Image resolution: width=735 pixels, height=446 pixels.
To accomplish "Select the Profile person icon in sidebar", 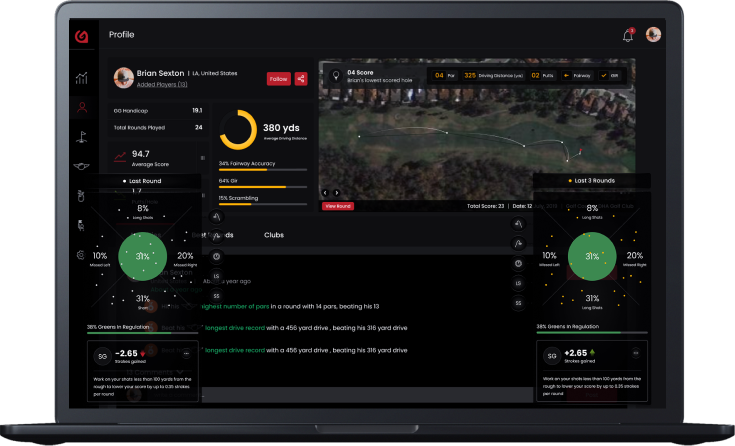I will [x=81, y=108].
